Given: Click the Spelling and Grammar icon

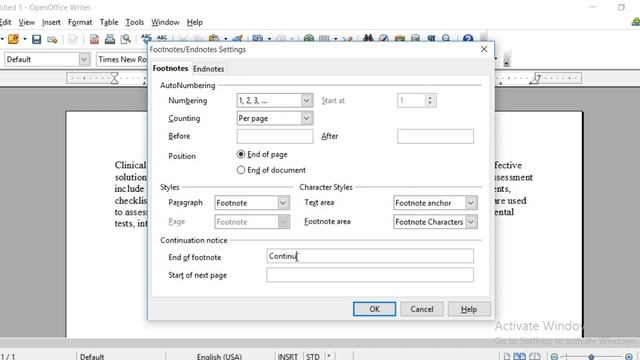Looking at the screenshot, I should tap(146, 38).
